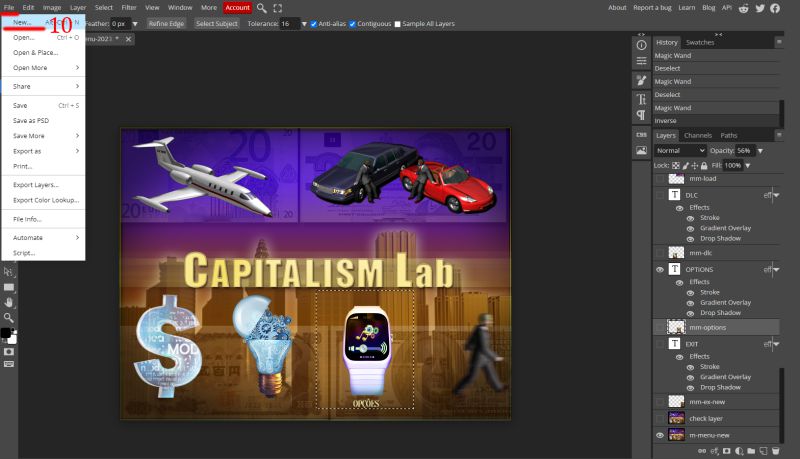The height and width of the screenshot is (459, 800).
Task: Click link layers icon at panel bottom
Action: 702,451
